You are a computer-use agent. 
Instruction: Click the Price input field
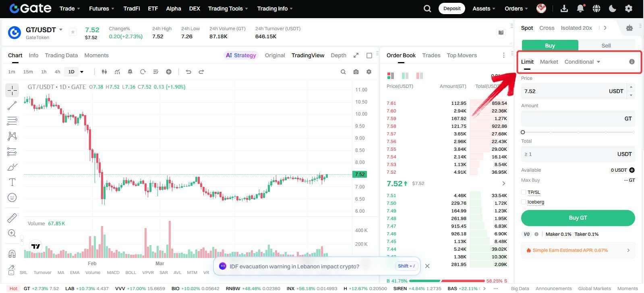tap(574, 91)
